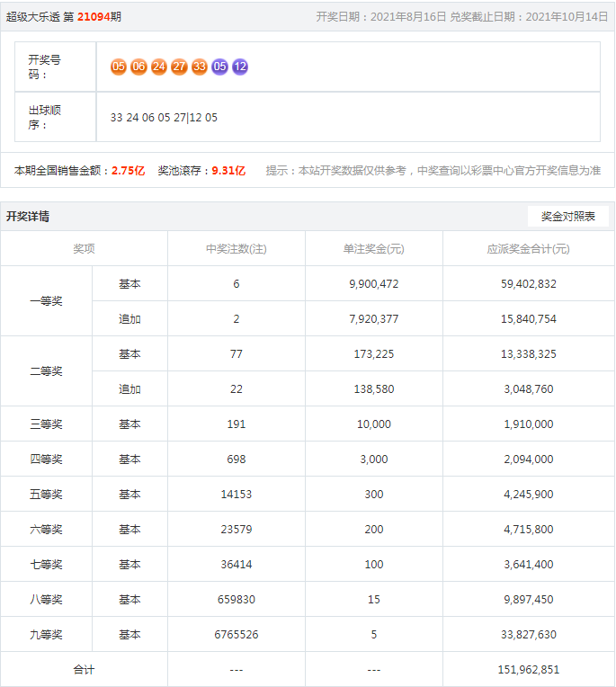Click the purple ball 12
Image resolution: width=616 pixels, height=687 pixels.
point(240,67)
